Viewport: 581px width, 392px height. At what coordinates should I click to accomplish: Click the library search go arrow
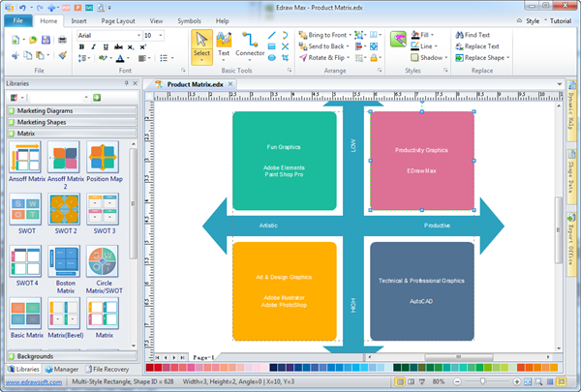tap(97, 98)
